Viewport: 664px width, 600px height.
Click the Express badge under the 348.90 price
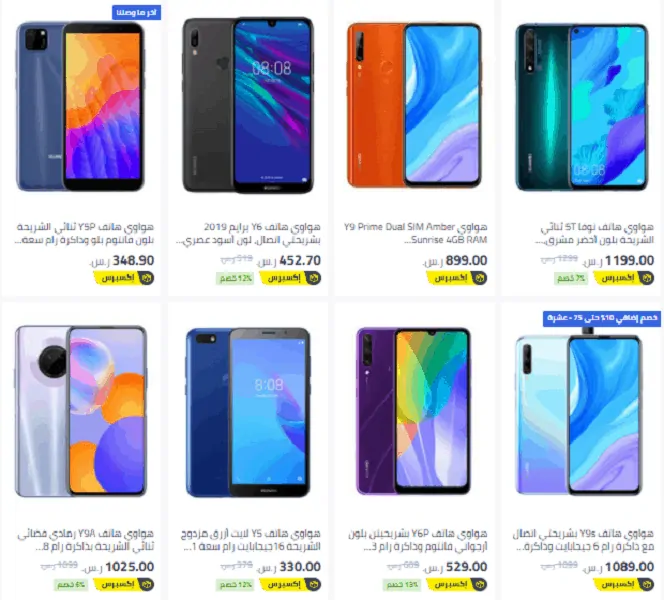[124, 278]
